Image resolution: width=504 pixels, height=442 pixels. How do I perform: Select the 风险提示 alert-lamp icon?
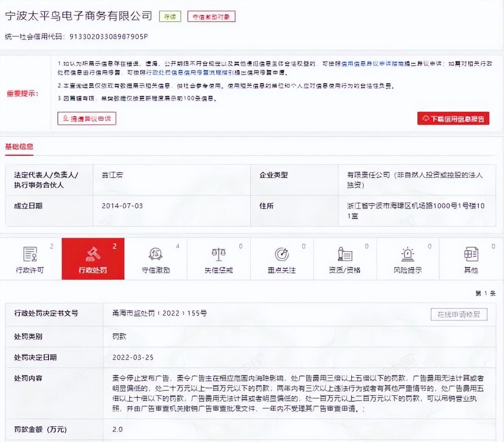pos(408,255)
